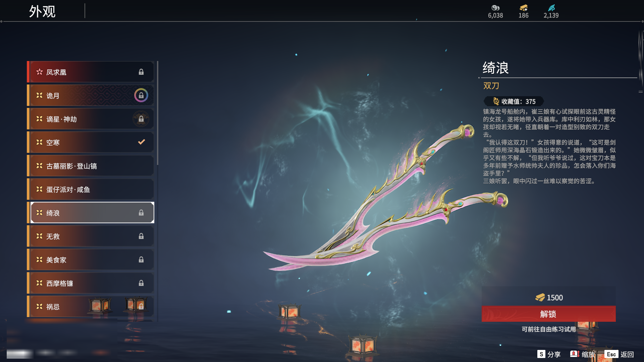Viewport: 644px width, 362px height.
Task: Click the gold ingot price icon beside 1500
Action: pos(540,297)
